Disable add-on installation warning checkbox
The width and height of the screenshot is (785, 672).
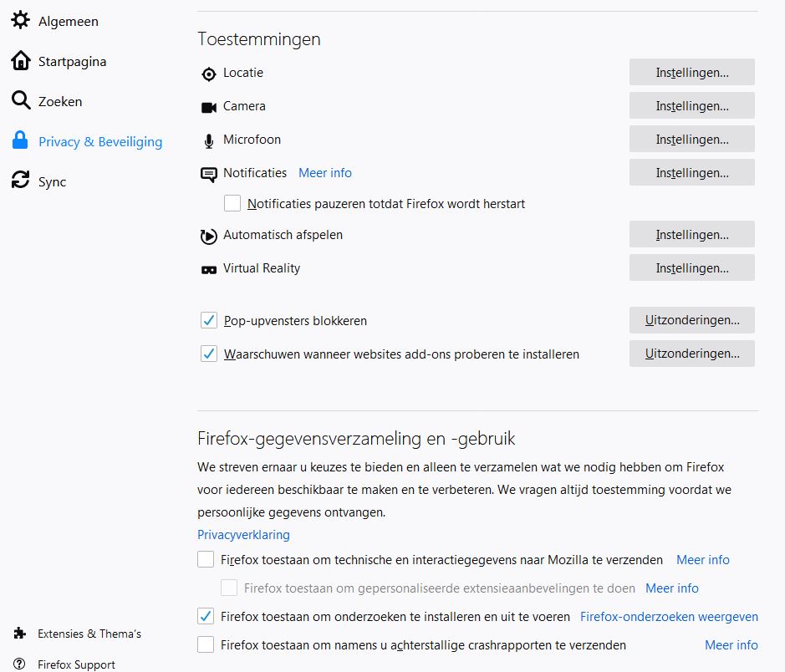point(208,354)
